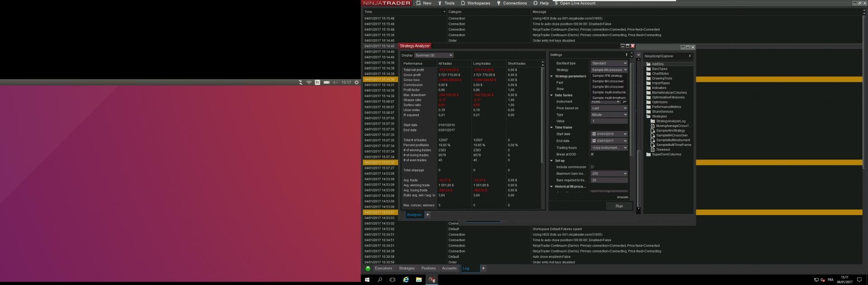Image resolution: width=868 pixels, height=285 pixels.
Task: Click the template link in Settings
Action: point(623,197)
